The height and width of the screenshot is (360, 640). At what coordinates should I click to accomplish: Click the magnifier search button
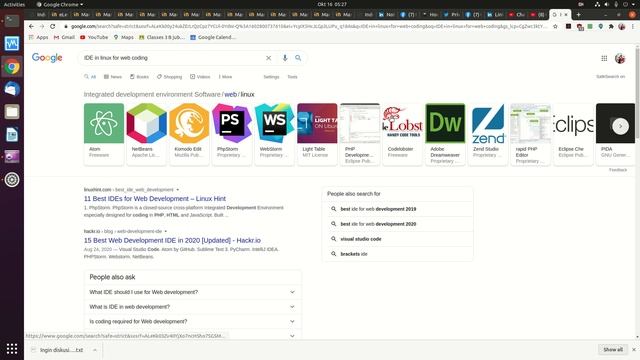298,58
